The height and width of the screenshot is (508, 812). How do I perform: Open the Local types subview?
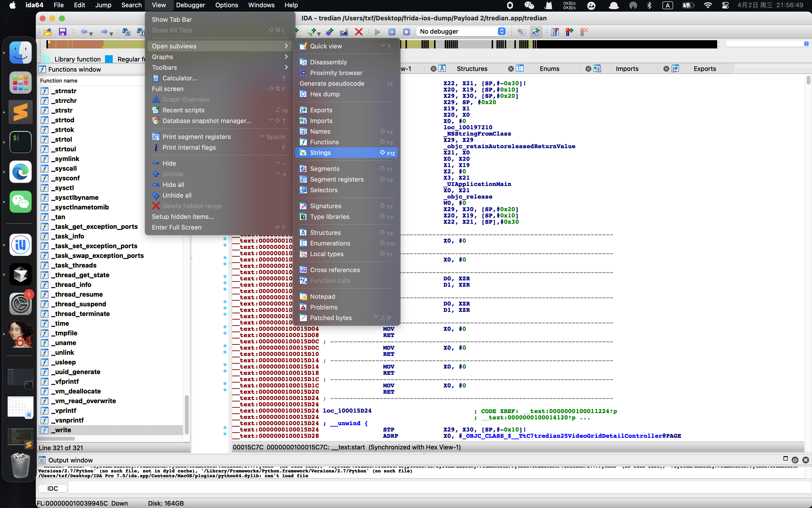[346, 254]
